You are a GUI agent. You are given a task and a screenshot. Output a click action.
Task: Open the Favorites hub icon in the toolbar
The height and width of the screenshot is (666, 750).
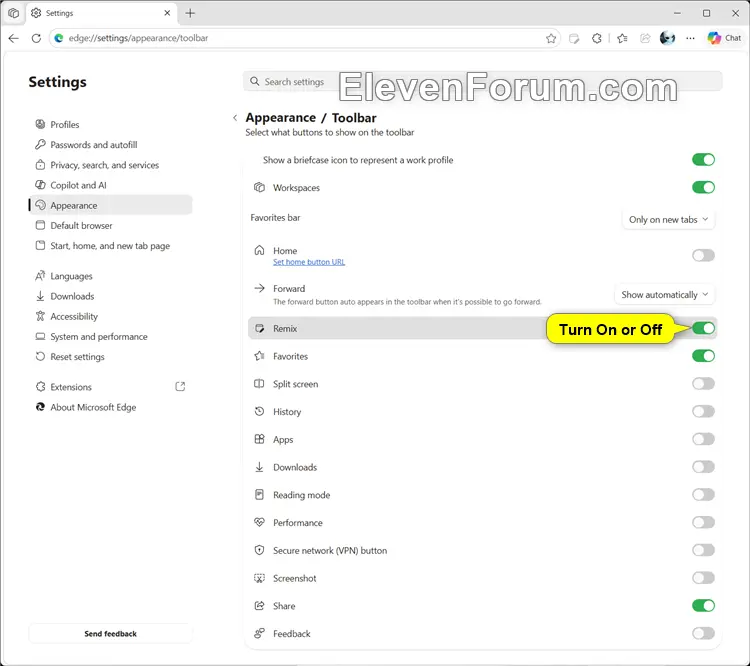click(x=622, y=38)
